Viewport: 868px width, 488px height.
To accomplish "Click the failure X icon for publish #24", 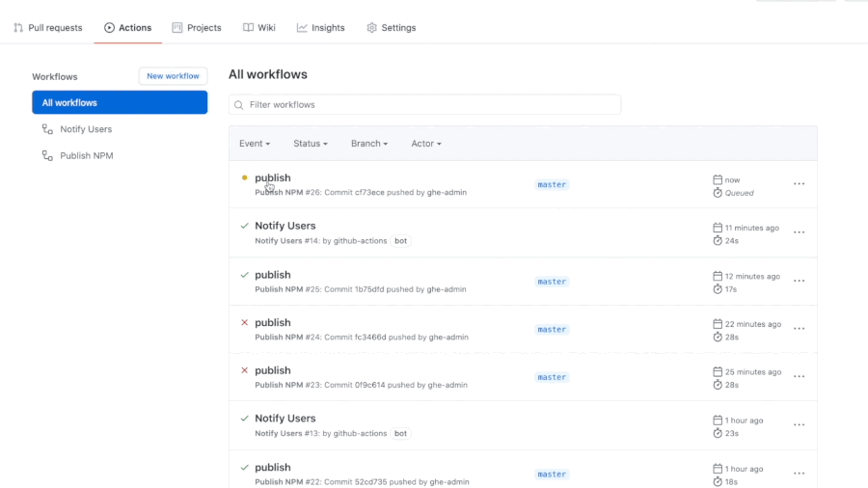I will pos(245,322).
